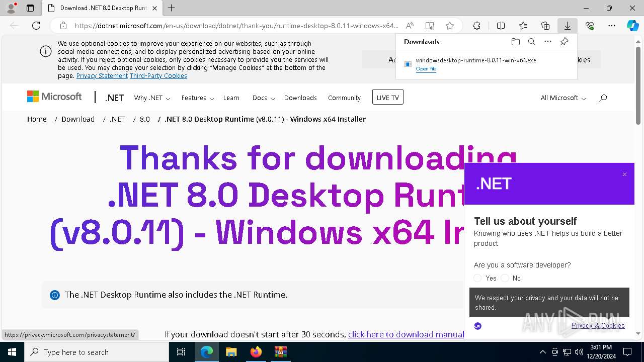Screen dimensions: 644x362
Task: Open the tab actions menu icon
Action: click(x=30, y=8)
